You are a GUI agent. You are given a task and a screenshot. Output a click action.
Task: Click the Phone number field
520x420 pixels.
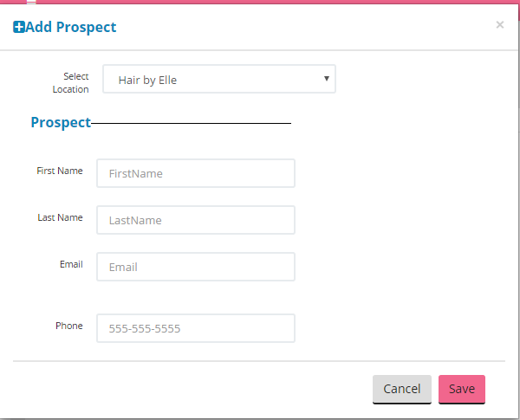point(196,329)
